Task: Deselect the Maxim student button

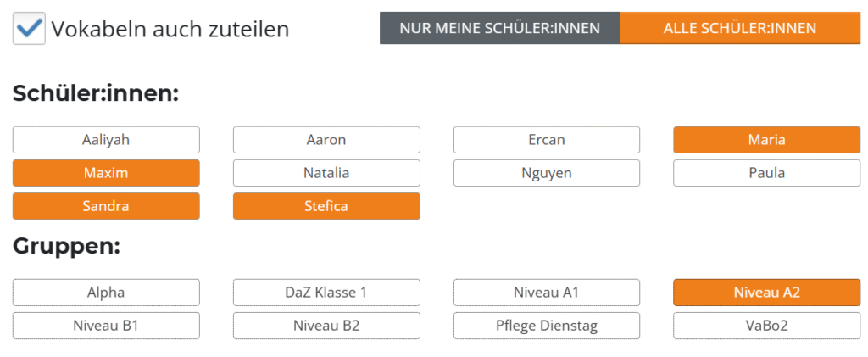Action: pyautogui.click(x=106, y=173)
